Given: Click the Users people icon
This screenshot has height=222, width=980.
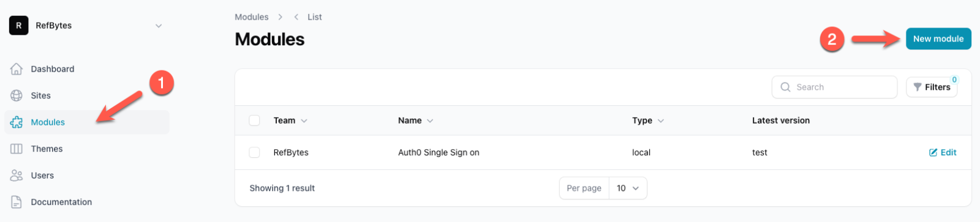Looking at the screenshot, I should click(x=17, y=176).
